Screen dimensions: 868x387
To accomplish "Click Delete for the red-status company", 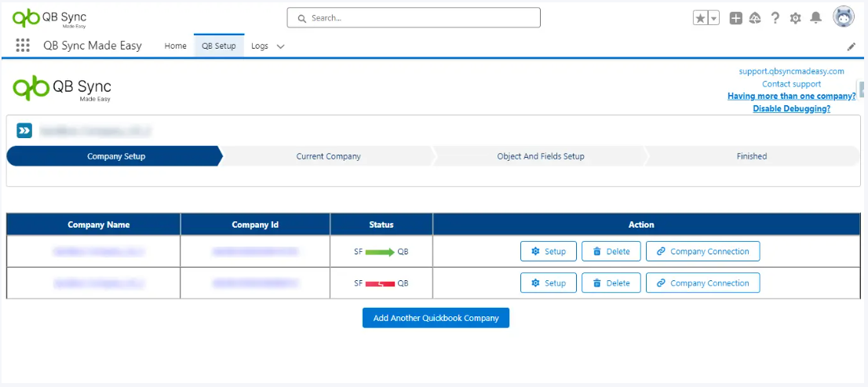I will coord(611,283).
